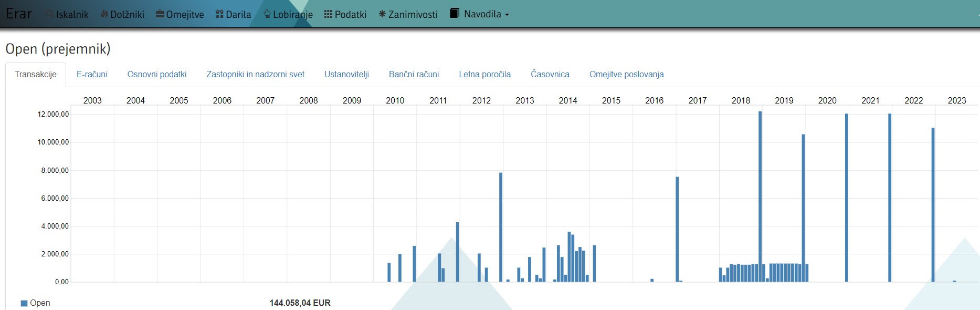Click the Iskalnik magnifier search icon
The image size is (980, 310).
click(50, 14)
